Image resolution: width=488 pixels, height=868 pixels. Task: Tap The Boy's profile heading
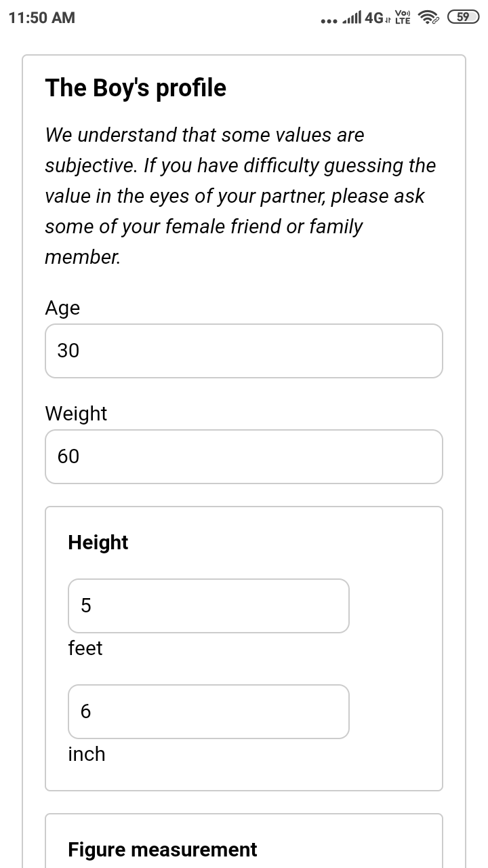pyautogui.click(x=136, y=88)
